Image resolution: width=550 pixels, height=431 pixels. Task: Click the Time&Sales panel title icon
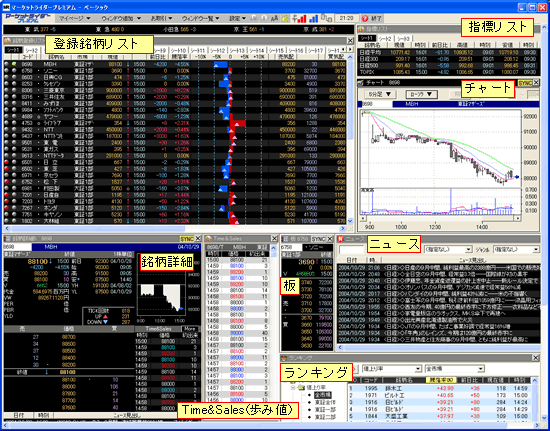208,238
